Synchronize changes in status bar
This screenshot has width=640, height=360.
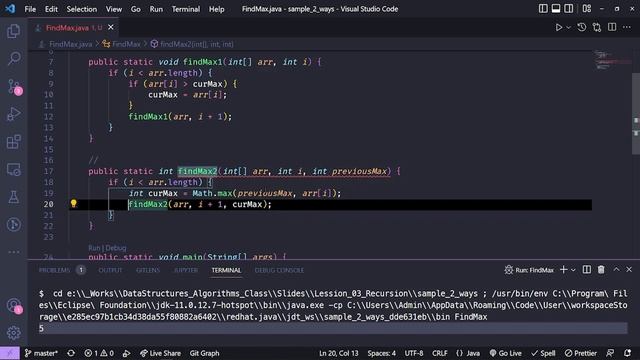71,353
